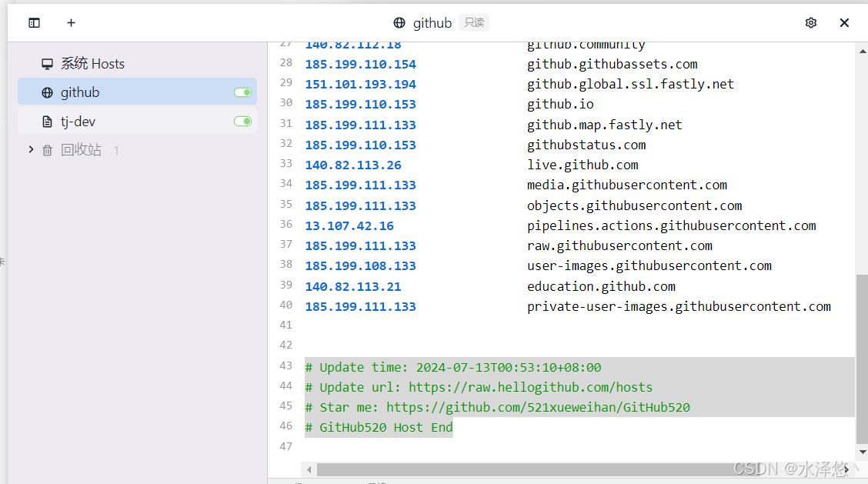Click the document icon beside tj-dev
The image size is (868, 484).
(x=48, y=121)
